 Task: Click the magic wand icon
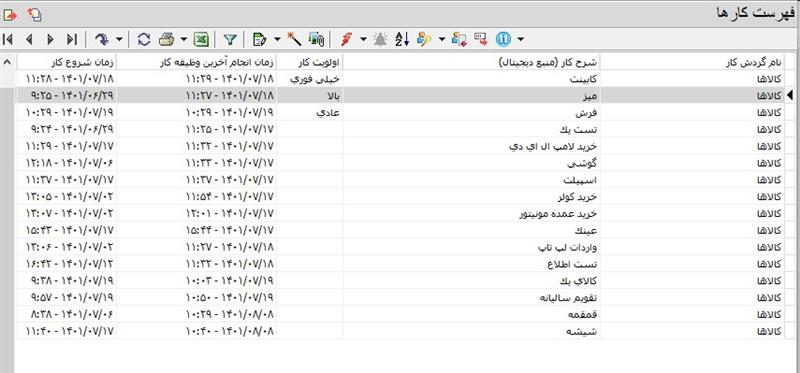point(295,39)
